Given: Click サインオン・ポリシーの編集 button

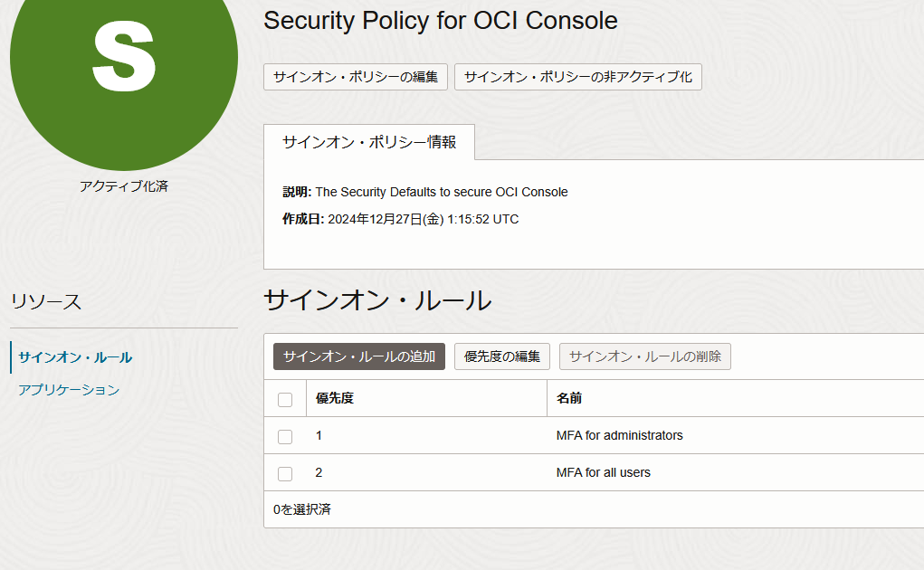Looking at the screenshot, I should [356, 77].
